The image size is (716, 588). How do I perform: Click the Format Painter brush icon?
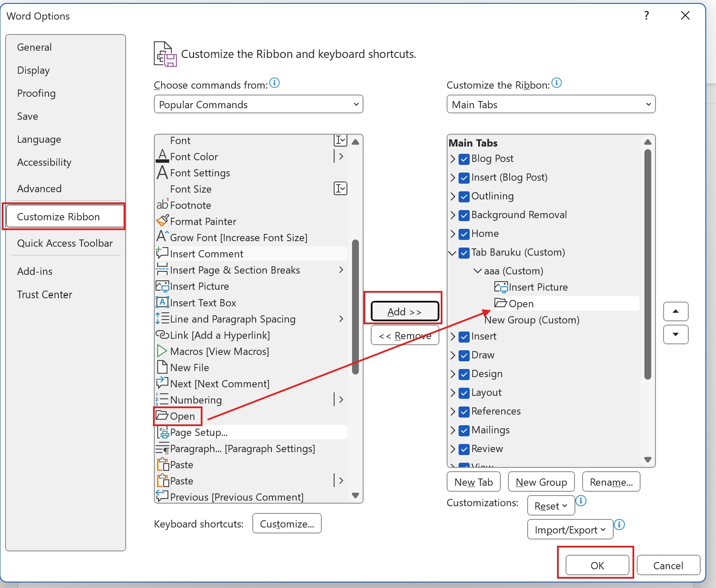162,221
